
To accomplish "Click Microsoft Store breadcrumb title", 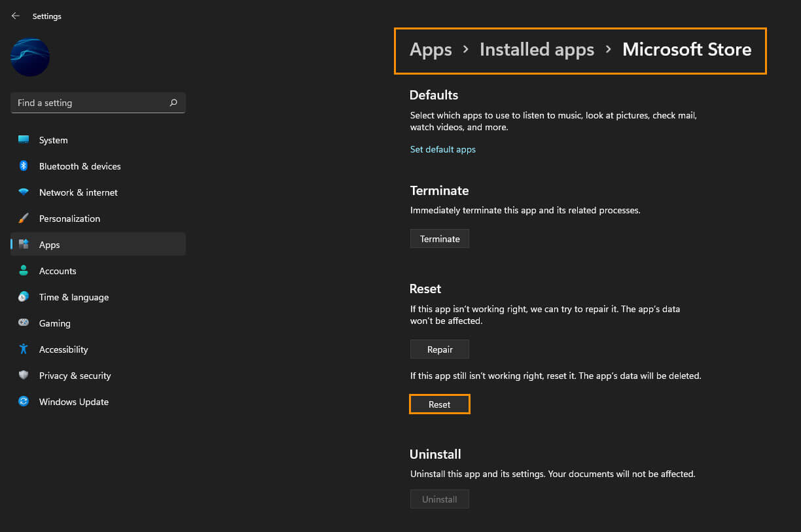I will pyautogui.click(x=686, y=50).
